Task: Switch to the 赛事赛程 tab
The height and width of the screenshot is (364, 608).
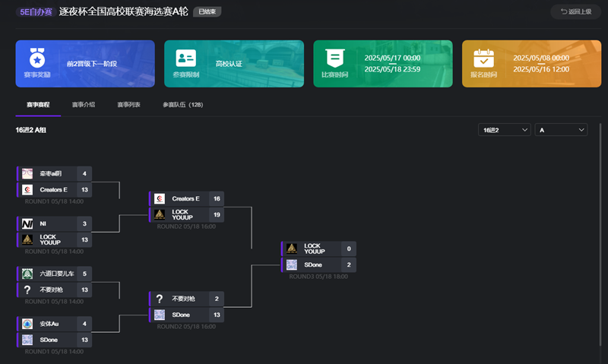Action: (x=38, y=105)
